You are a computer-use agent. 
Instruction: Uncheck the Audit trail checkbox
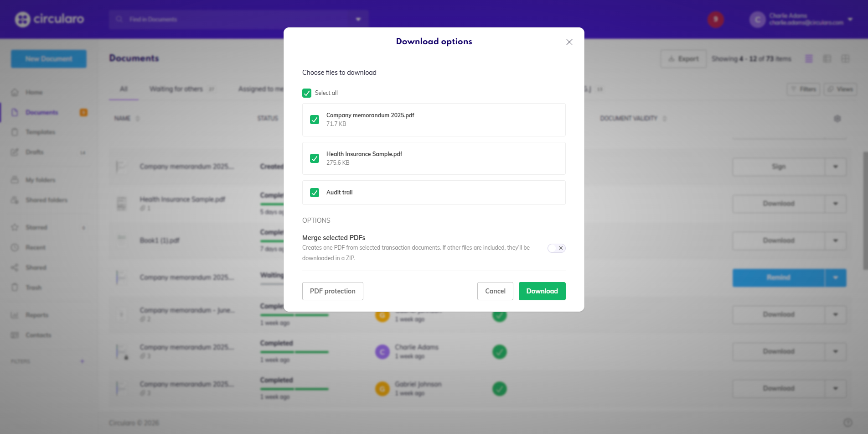(315, 193)
